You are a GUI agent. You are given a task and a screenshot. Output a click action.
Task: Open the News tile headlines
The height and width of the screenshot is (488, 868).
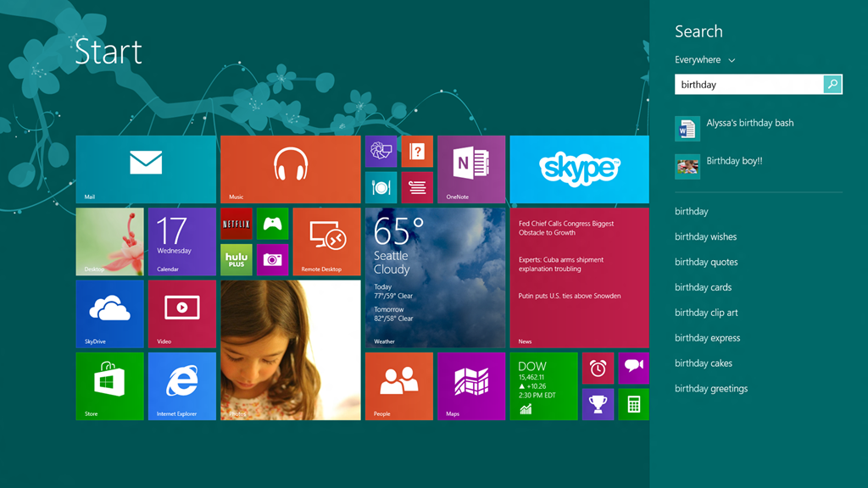tap(579, 278)
